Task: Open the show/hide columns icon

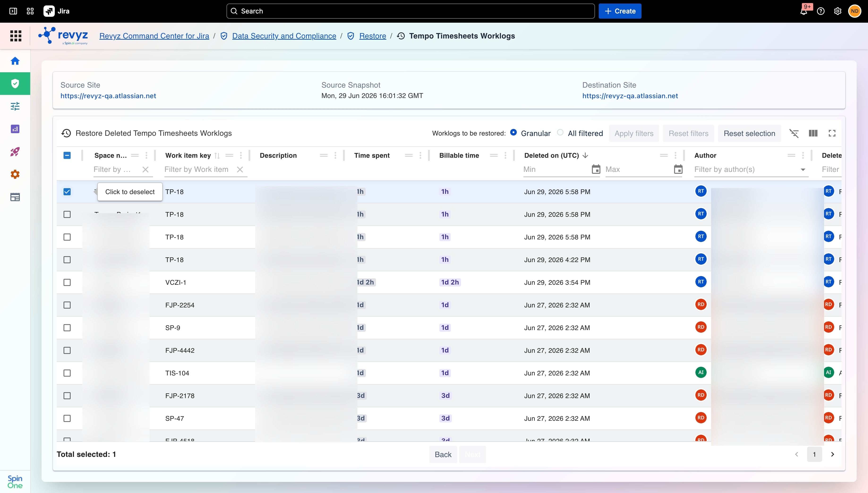Action: (x=813, y=133)
